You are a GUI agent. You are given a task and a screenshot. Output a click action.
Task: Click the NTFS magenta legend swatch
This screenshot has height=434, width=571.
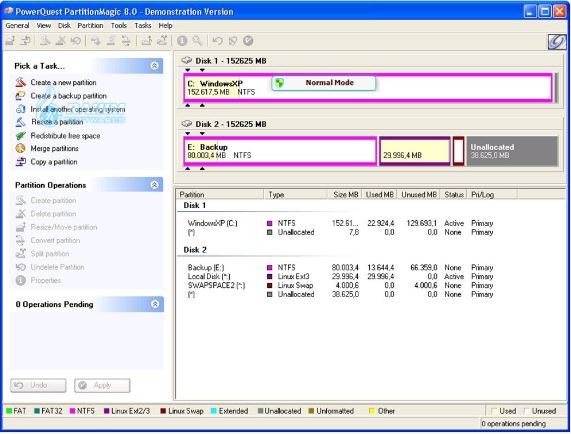72,411
